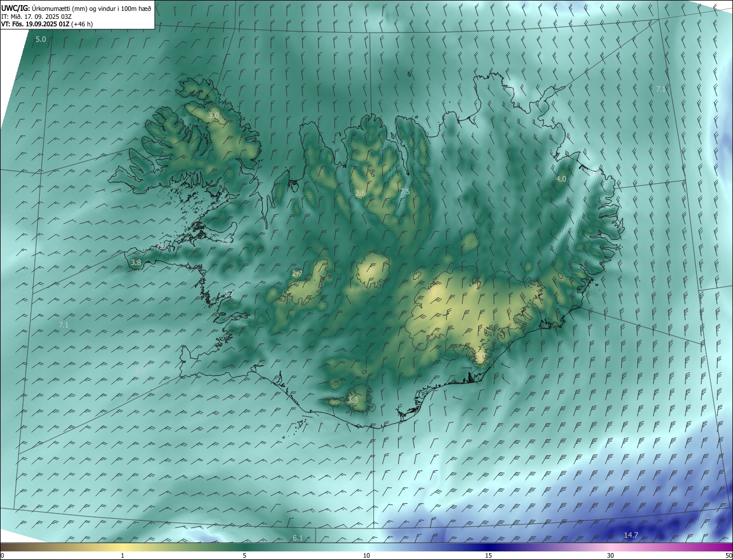The width and height of the screenshot is (733, 560).
Task: Click the 5.0 value label on map
Action: (x=41, y=40)
